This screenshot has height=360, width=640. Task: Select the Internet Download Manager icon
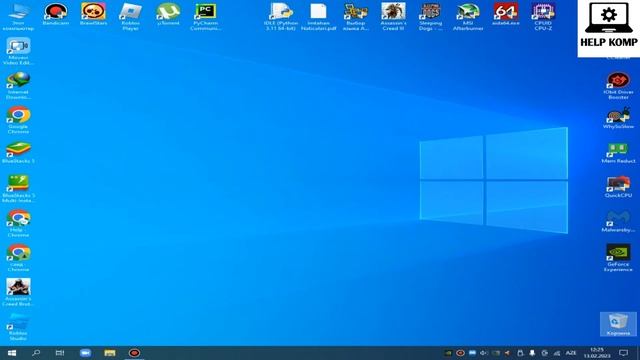18,86
